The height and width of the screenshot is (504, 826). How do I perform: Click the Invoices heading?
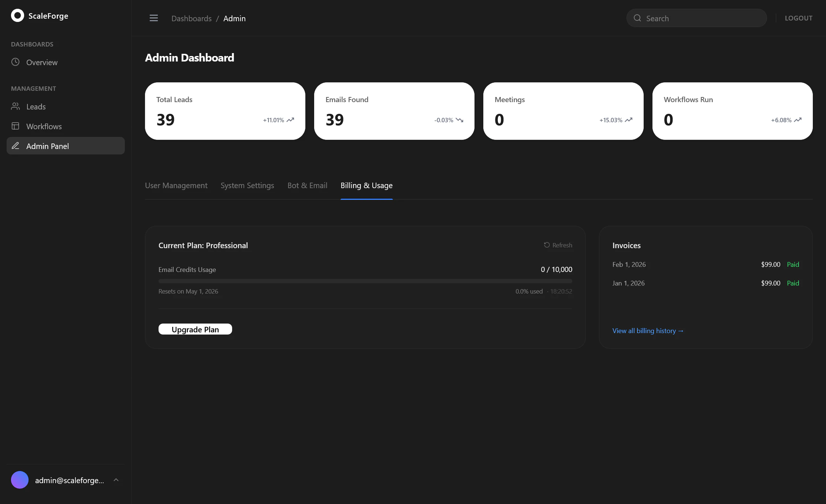click(626, 246)
